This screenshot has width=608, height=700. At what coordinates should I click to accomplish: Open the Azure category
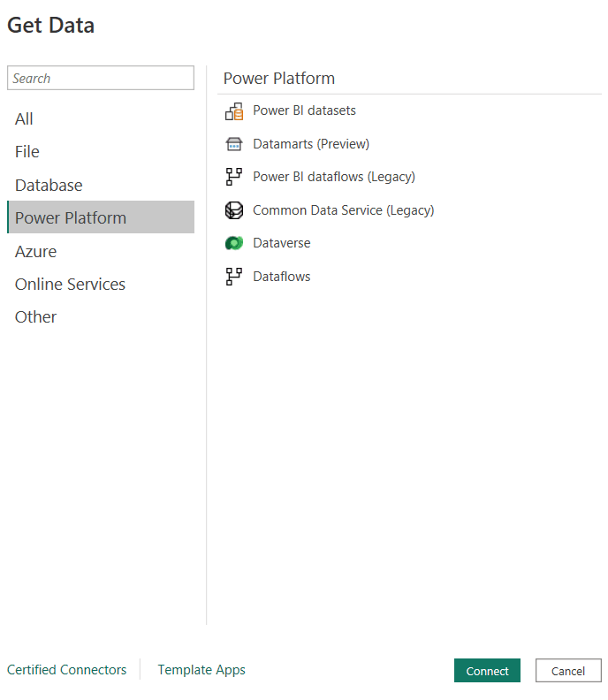coord(101,251)
